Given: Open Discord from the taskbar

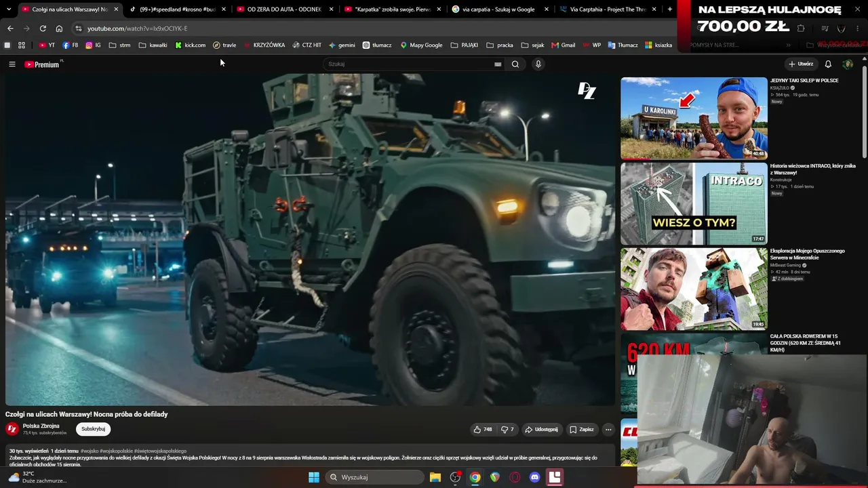Looking at the screenshot, I should click(534, 477).
